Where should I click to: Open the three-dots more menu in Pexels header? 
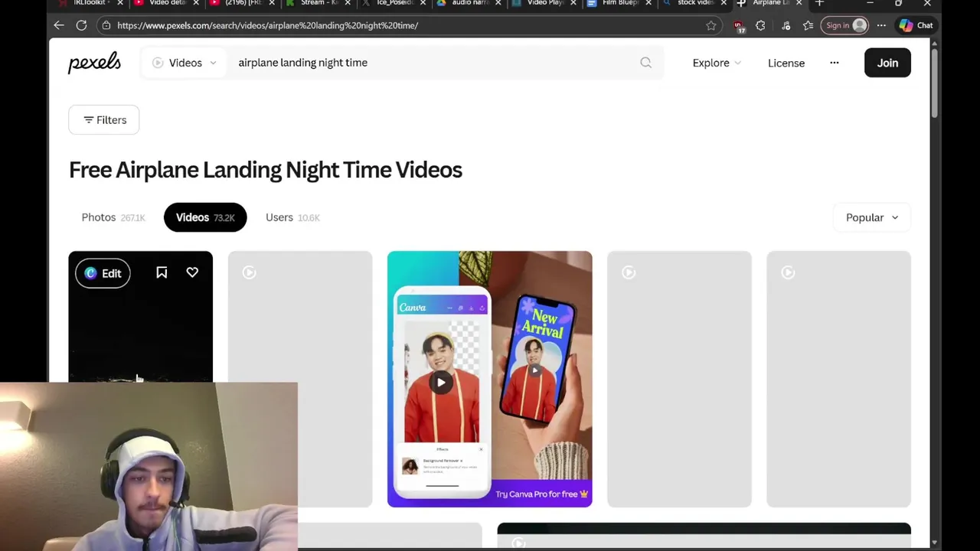point(835,63)
